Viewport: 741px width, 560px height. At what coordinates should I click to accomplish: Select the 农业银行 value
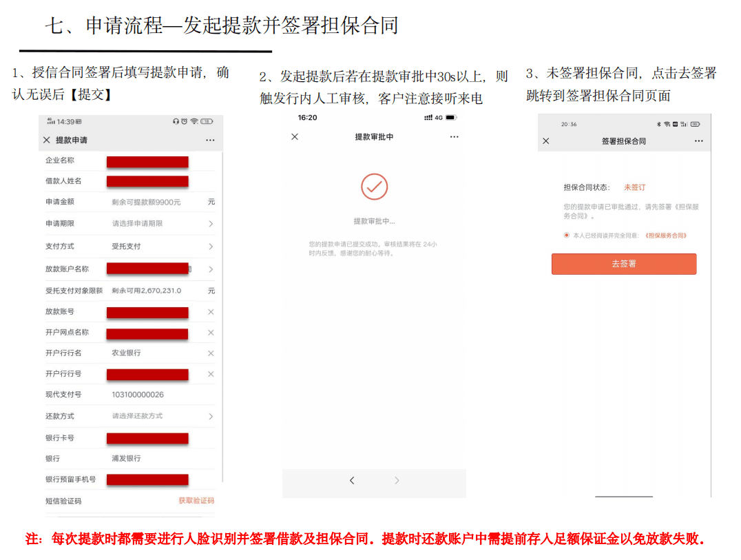click(126, 353)
